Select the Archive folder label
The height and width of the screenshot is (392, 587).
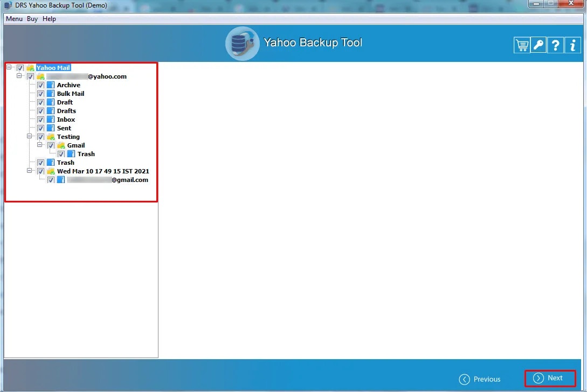[68, 85]
